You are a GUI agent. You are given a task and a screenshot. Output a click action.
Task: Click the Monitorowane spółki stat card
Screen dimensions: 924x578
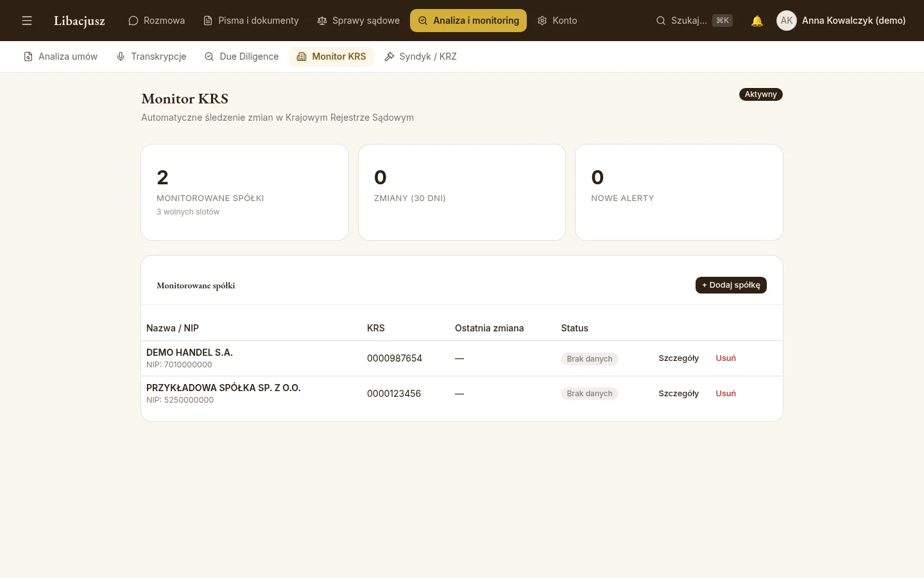pyautogui.click(x=244, y=192)
